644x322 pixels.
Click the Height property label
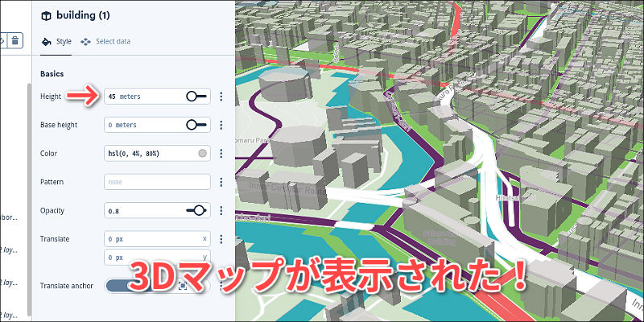point(51,97)
